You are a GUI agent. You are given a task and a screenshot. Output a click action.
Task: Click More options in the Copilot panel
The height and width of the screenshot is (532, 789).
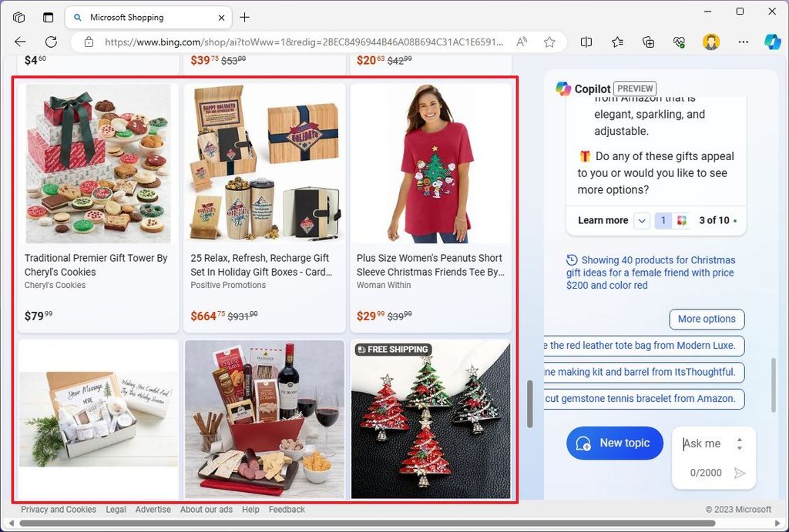(707, 319)
